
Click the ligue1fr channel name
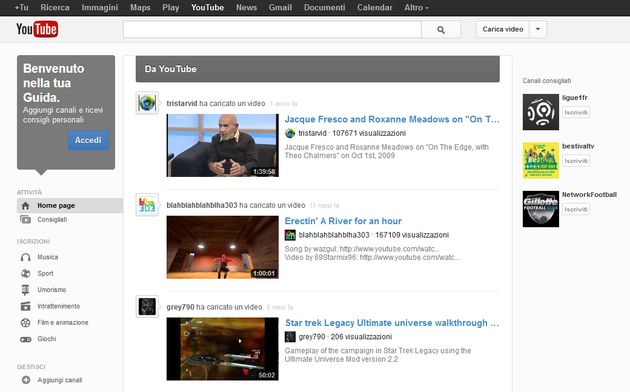(575, 98)
